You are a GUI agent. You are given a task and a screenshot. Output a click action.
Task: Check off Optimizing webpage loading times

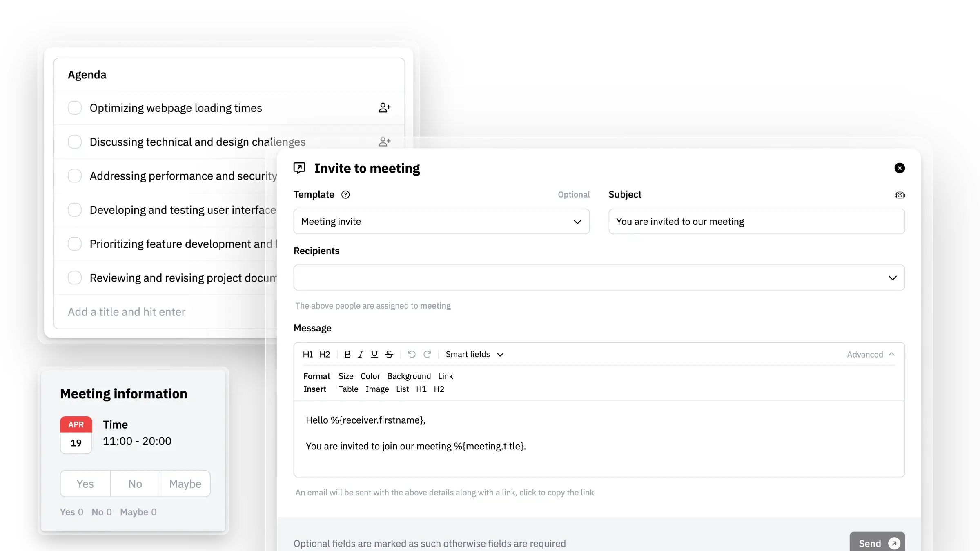coord(75,108)
